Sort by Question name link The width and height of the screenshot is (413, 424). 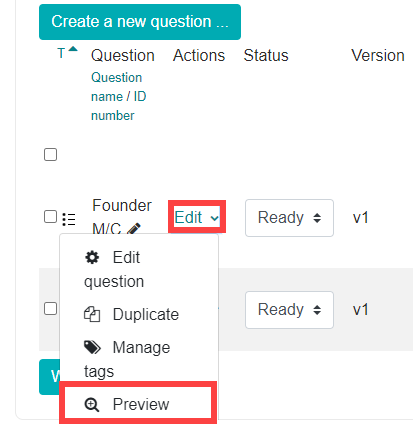pos(116,87)
